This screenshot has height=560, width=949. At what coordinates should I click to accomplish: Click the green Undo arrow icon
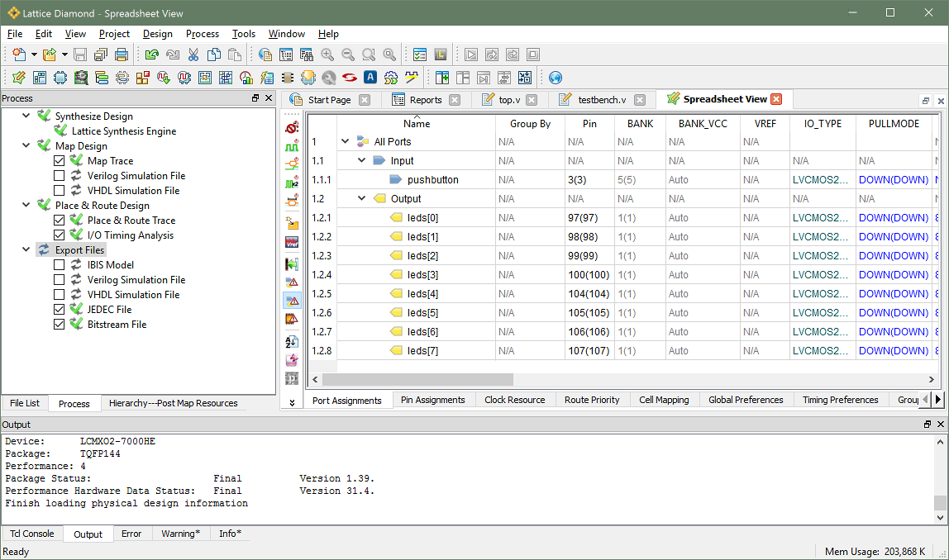pyautogui.click(x=152, y=55)
